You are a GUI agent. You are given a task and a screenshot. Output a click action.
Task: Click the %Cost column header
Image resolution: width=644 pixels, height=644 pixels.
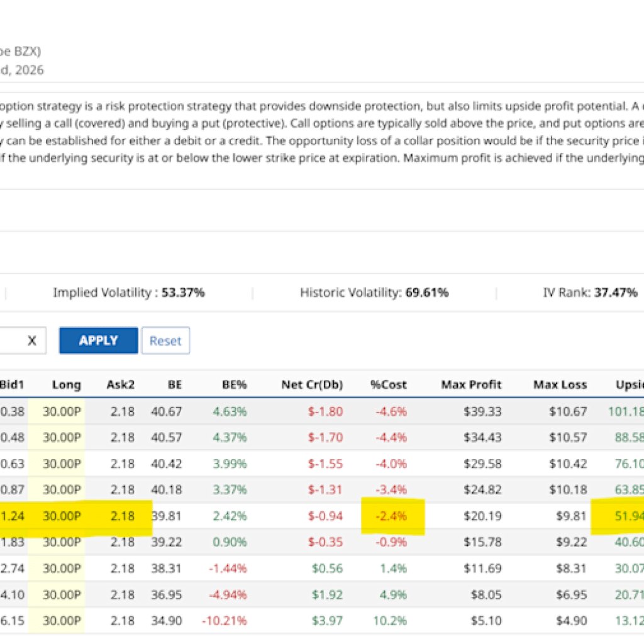click(392, 384)
